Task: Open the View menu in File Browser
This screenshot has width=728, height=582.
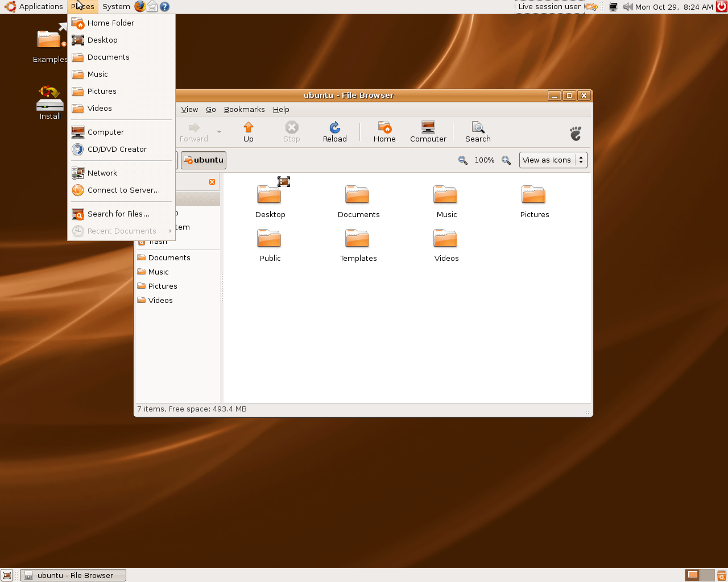Action: [189, 110]
